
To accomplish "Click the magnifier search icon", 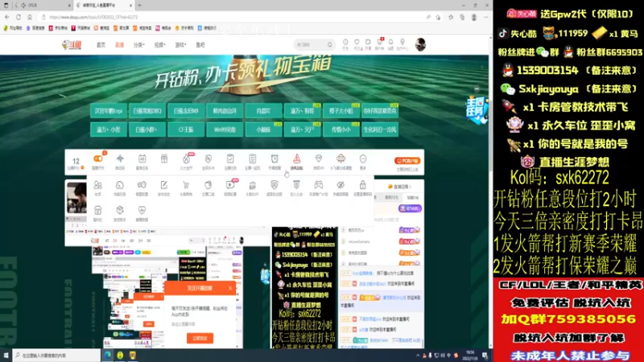I will (330, 44).
